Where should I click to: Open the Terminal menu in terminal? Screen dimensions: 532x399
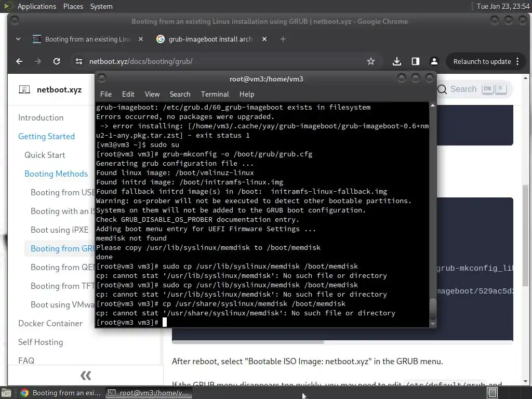click(215, 95)
